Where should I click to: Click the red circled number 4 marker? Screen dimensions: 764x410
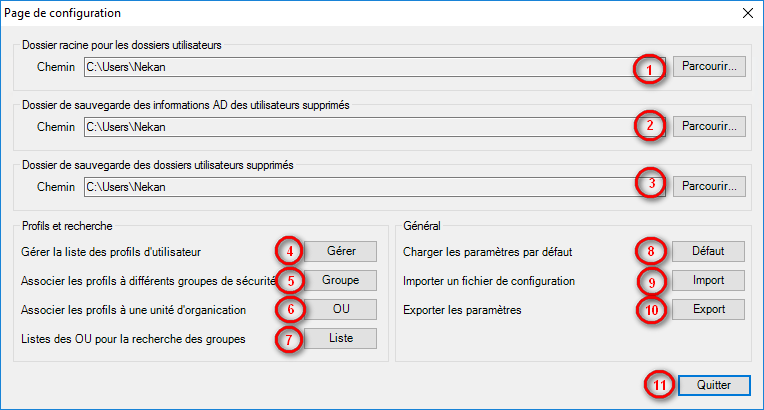click(288, 251)
